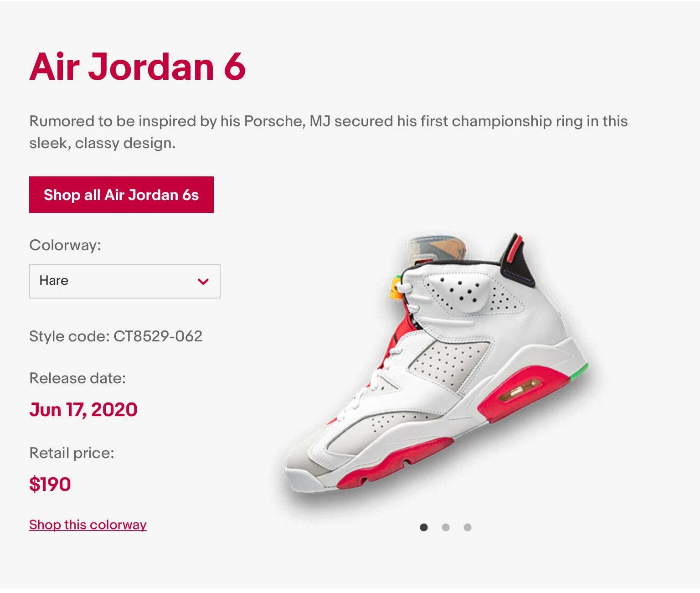Click the Release date label
Screen dimensions: 700x593
click(77, 378)
